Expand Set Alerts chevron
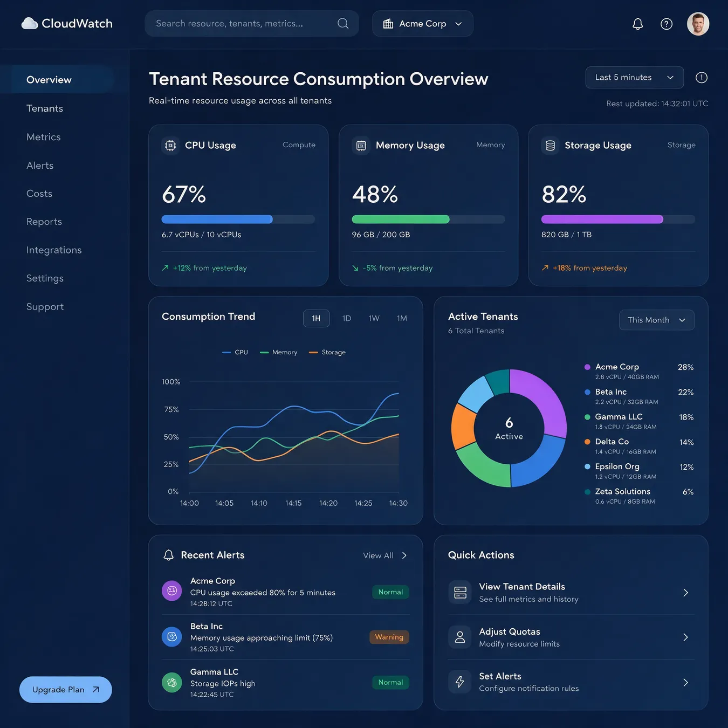This screenshot has height=728, width=728. (x=685, y=683)
